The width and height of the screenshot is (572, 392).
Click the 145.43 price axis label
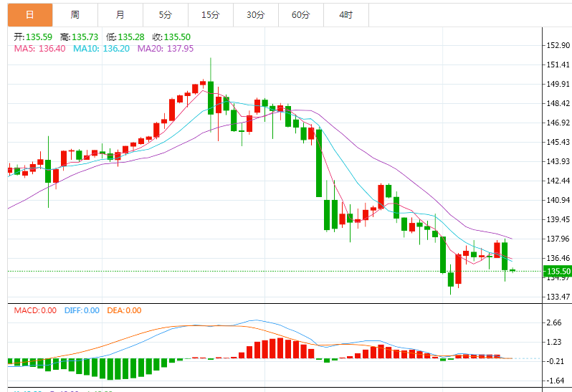coord(558,142)
